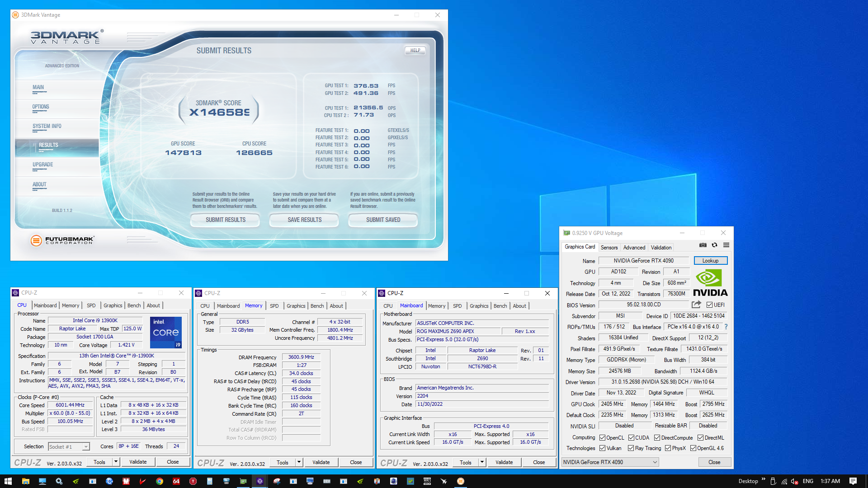This screenshot has width=868, height=488.
Task: Toggle the OpenCL checkbox
Action: click(602, 437)
